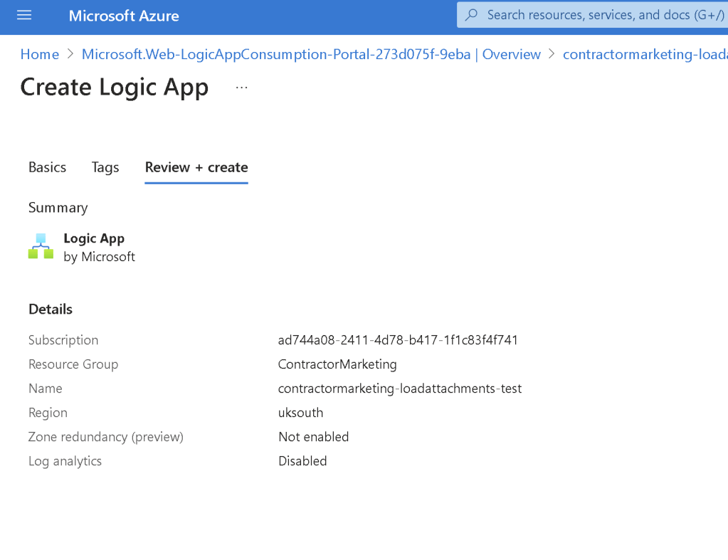Click the Zone redundancy (preview) label
This screenshot has width=728, height=560.
[106, 436]
